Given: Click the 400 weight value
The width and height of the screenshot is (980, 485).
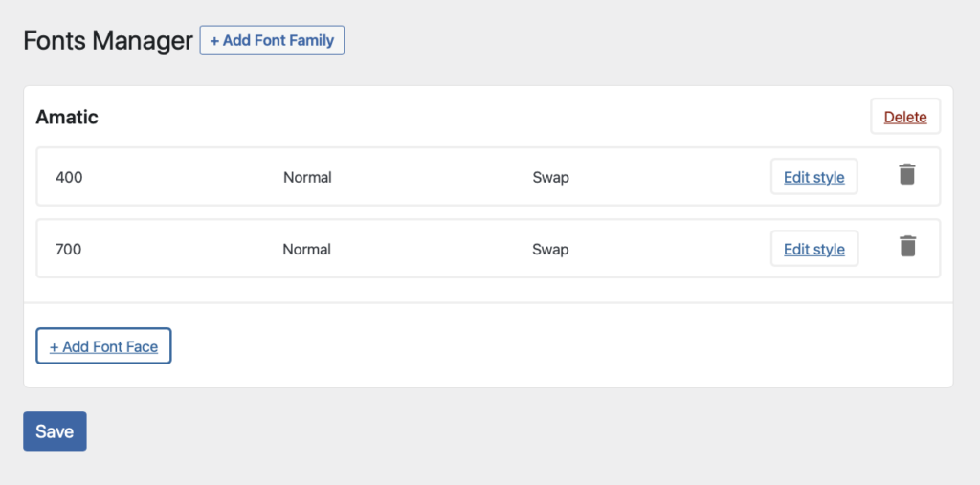Looking at the screenshot, I should coord(69,178).
